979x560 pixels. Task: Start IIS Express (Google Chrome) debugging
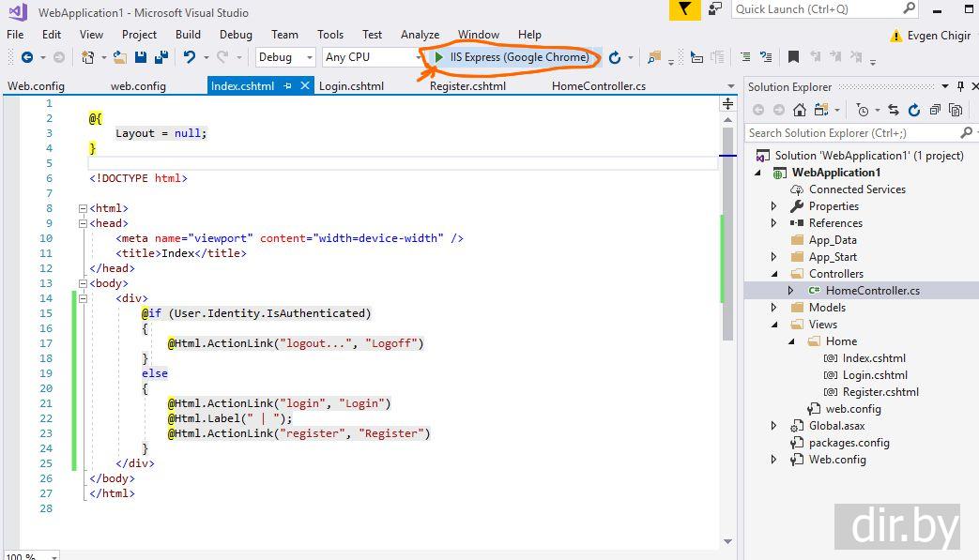point(512,57)
